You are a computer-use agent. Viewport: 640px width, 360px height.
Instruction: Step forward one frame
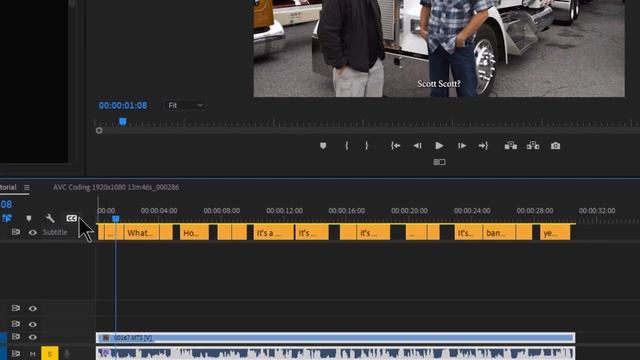(x=462, y=146)
